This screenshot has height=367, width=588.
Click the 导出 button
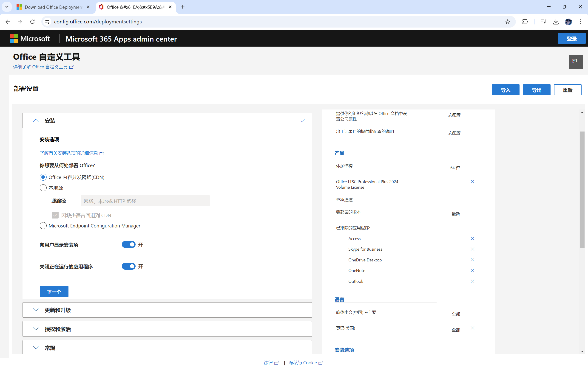[x=537, y=90]
